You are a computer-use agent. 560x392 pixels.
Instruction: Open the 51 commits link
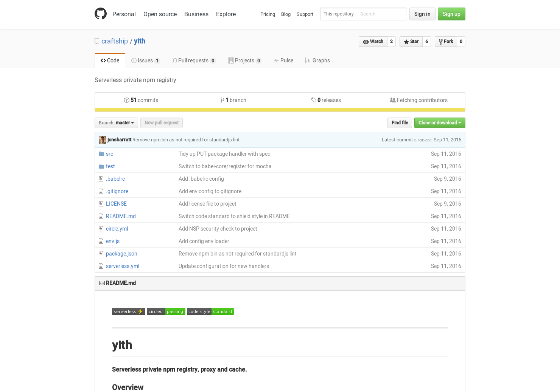141,100
